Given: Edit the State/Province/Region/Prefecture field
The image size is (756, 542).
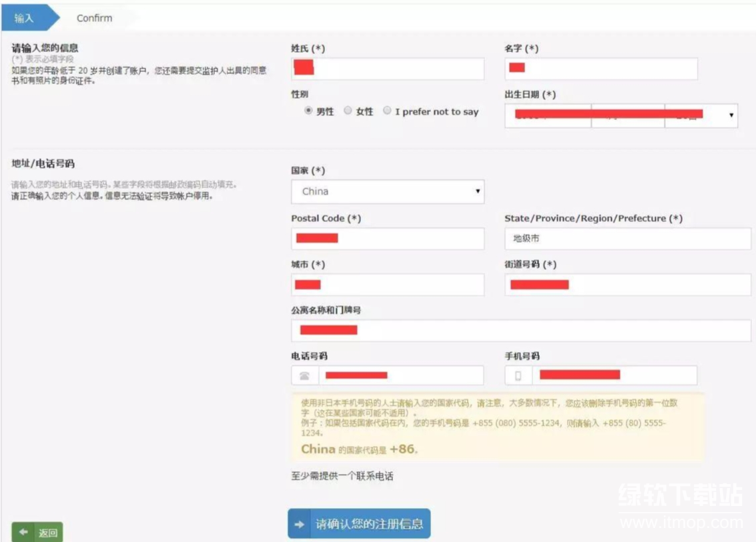Looking at the screenshot, I should pyautogui.click(x=627, y=239).
